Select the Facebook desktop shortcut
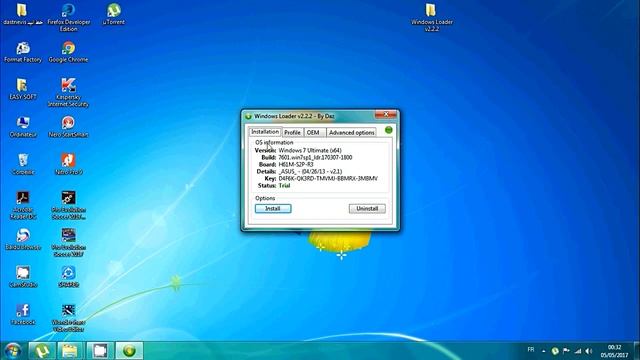Image resolution: width=640 pixels, height=360 pixels. click(x=23, y=314)
